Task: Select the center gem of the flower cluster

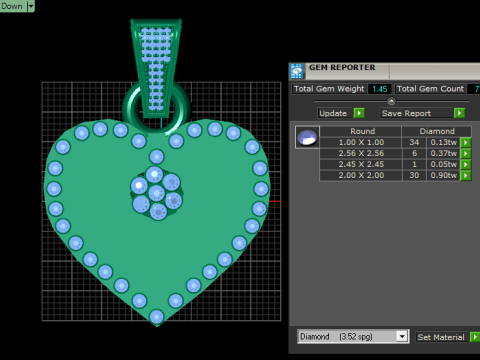Action: coord(156,193)
